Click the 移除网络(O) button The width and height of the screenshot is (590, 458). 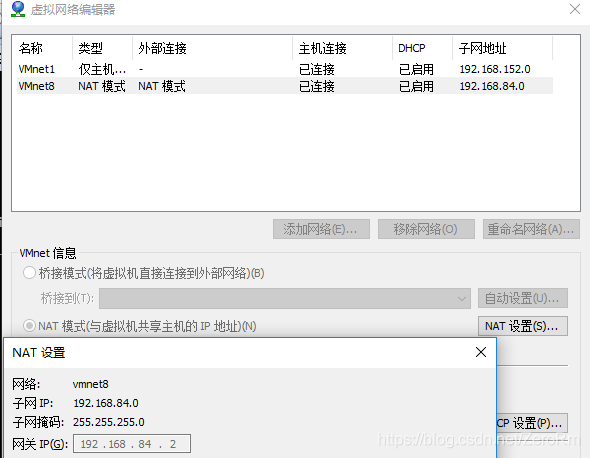point(426,229)
